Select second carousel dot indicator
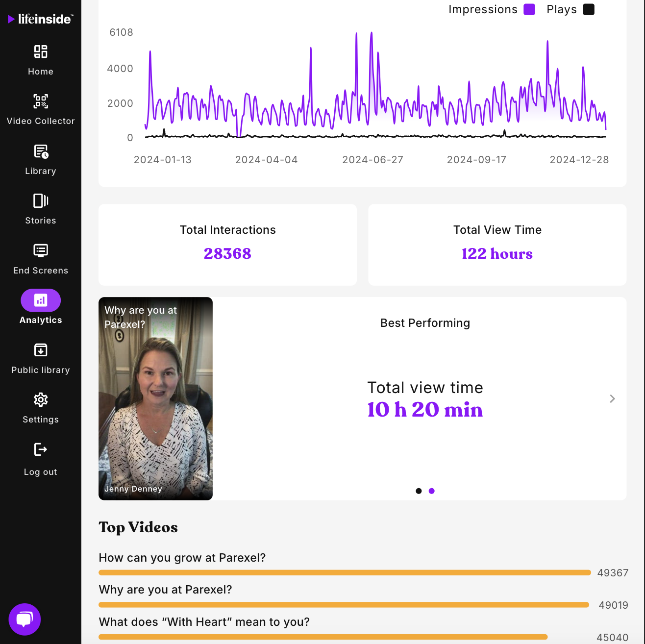645x644 pixels. pos(432,491)
